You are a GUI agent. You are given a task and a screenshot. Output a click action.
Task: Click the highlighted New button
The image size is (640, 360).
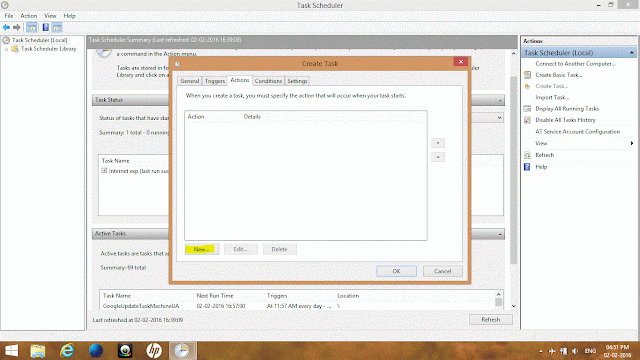point(202,249)
